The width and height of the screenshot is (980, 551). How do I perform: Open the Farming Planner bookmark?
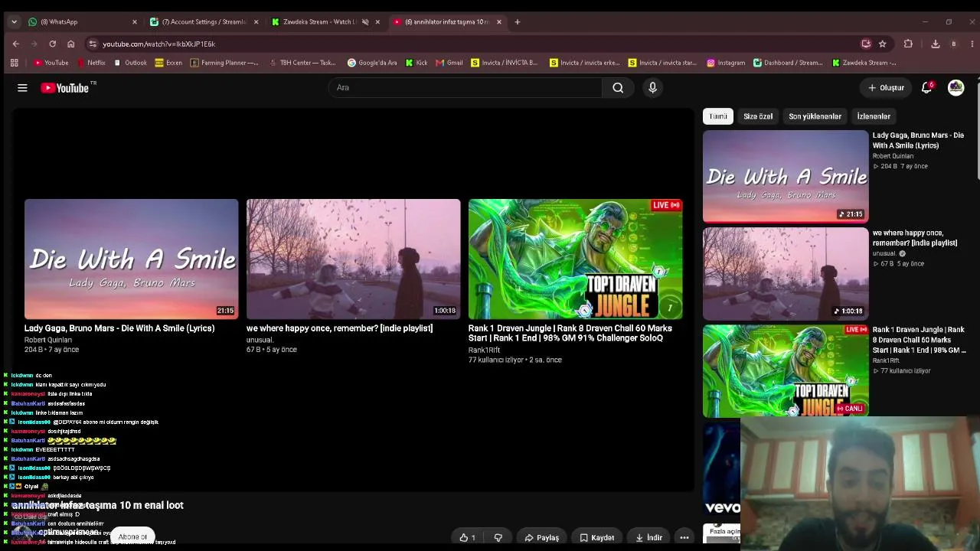point(224,63)
